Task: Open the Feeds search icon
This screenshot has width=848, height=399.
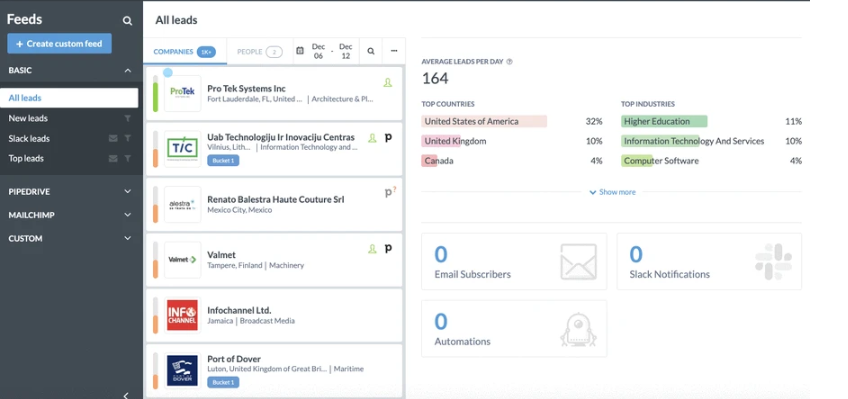Action: coord(127,21)
